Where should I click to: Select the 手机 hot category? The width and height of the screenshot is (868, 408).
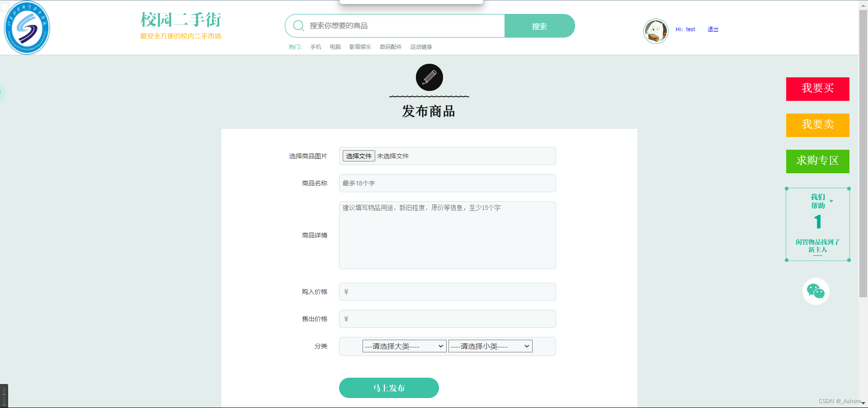(315, 47)
